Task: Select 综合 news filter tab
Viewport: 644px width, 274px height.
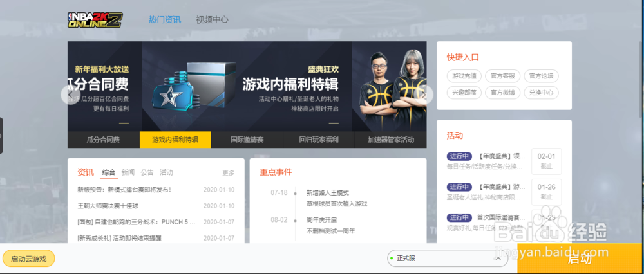Action: pyautogui.click(x=109, y=172)
